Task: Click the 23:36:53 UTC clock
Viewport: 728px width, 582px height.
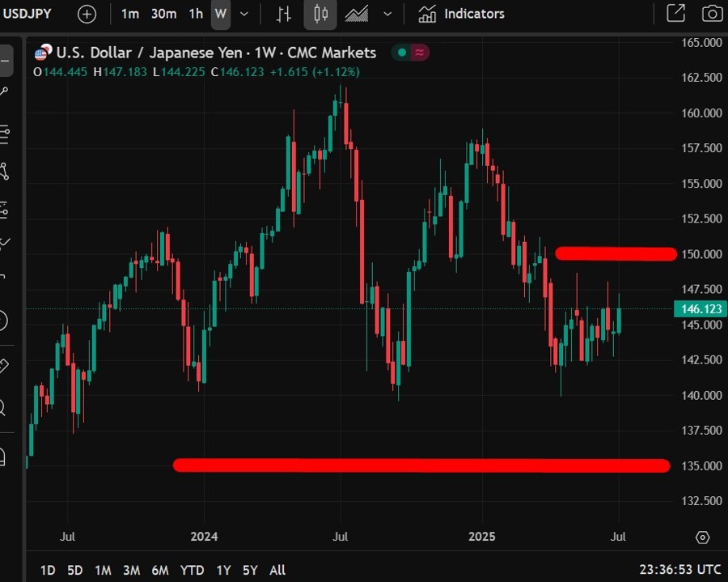Action: coord(680,570)
